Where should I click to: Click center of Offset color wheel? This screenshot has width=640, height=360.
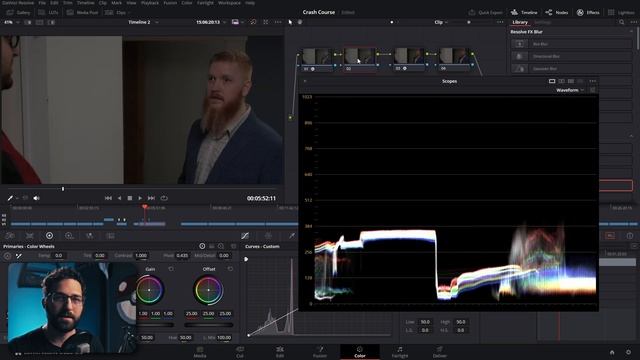208,290
